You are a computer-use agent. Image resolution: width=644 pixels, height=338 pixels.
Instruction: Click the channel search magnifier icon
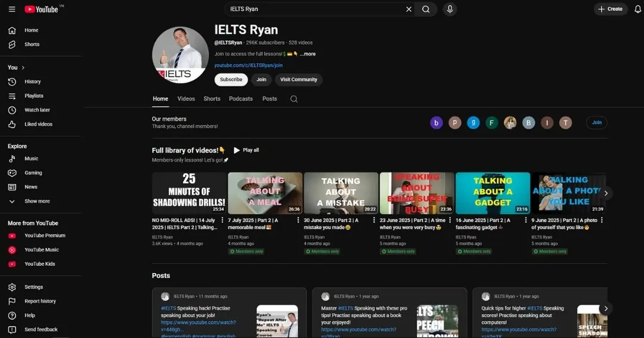[293, 99]
